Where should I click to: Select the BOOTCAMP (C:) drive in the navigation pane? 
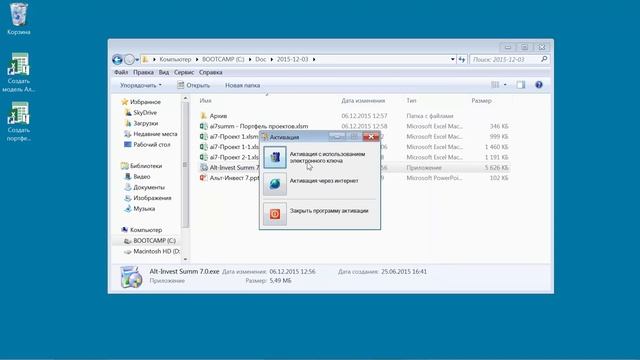coord(150,241)
